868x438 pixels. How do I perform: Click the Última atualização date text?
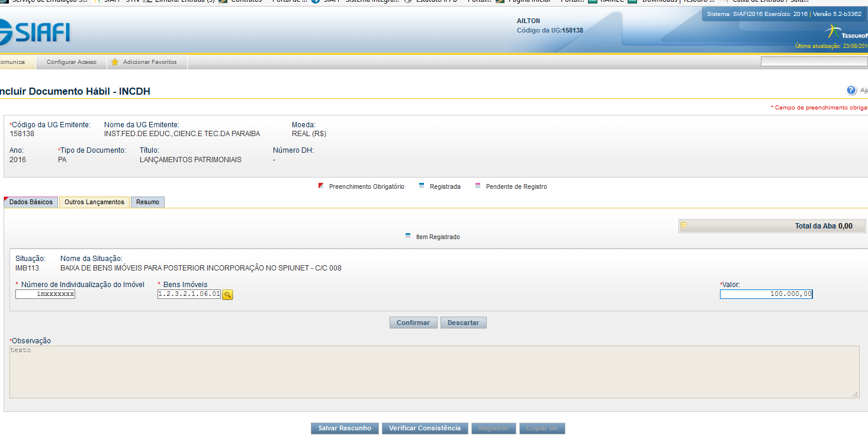click(x=831, y=46)
